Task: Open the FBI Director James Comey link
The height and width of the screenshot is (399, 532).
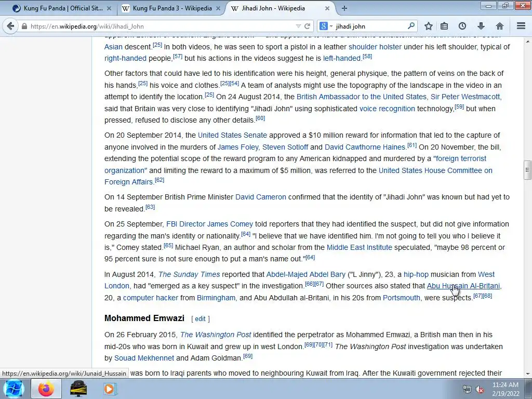Action: 209,224
